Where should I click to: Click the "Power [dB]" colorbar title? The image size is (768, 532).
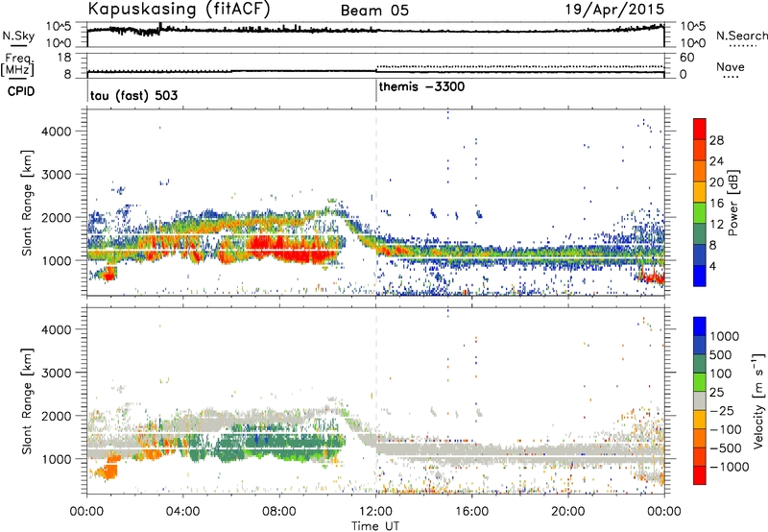point(732,203)
